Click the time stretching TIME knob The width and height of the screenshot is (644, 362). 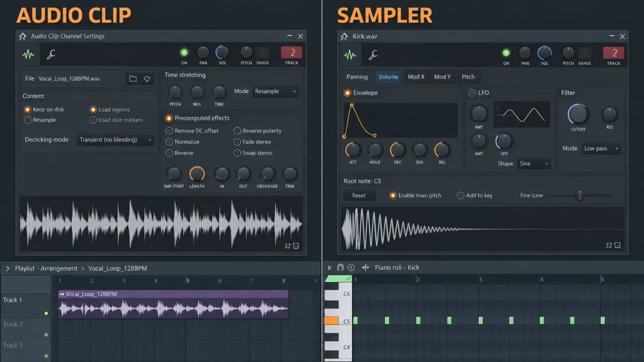219,92
